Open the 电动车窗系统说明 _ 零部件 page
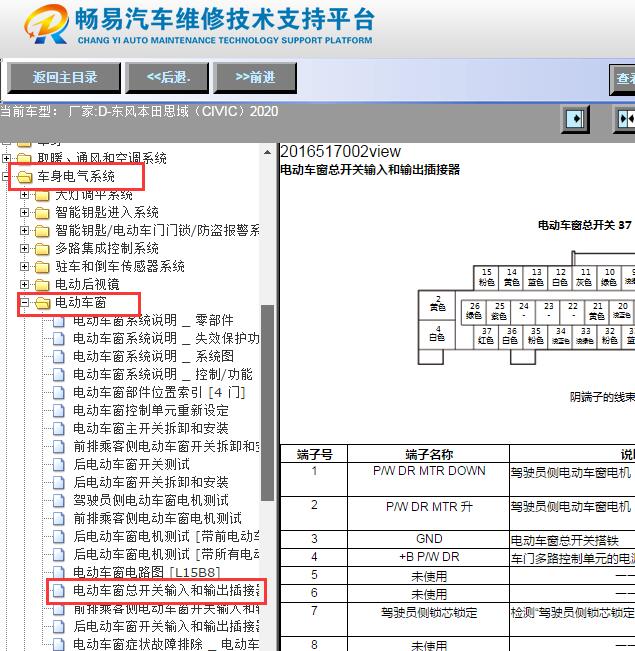 coord(153,321)
